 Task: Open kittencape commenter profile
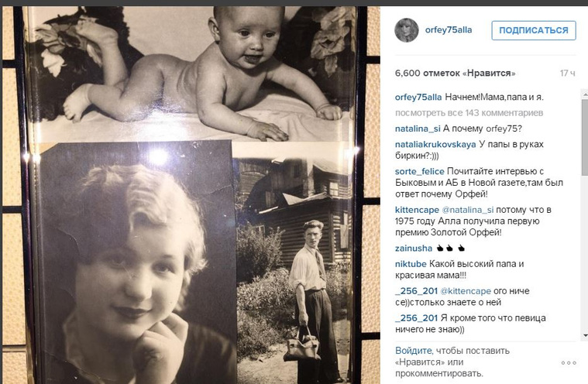[417, 210]
